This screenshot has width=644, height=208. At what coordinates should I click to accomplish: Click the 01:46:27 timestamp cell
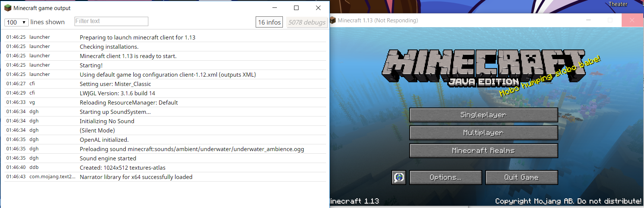(16, 84)
